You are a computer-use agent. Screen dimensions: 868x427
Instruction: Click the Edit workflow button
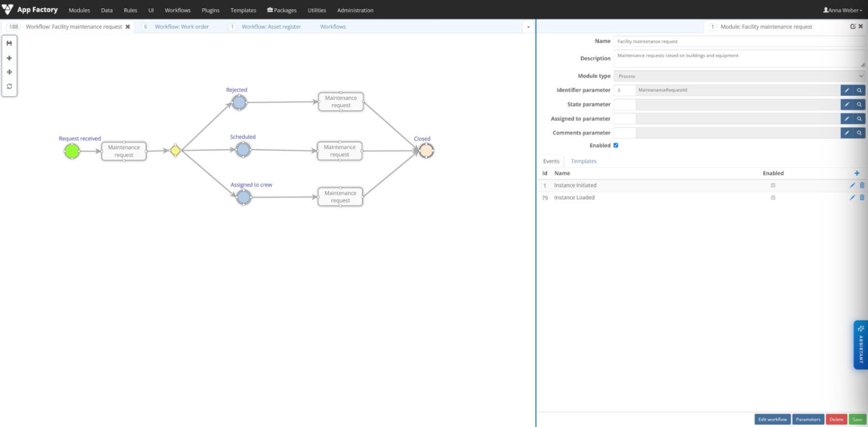[772, 419]
